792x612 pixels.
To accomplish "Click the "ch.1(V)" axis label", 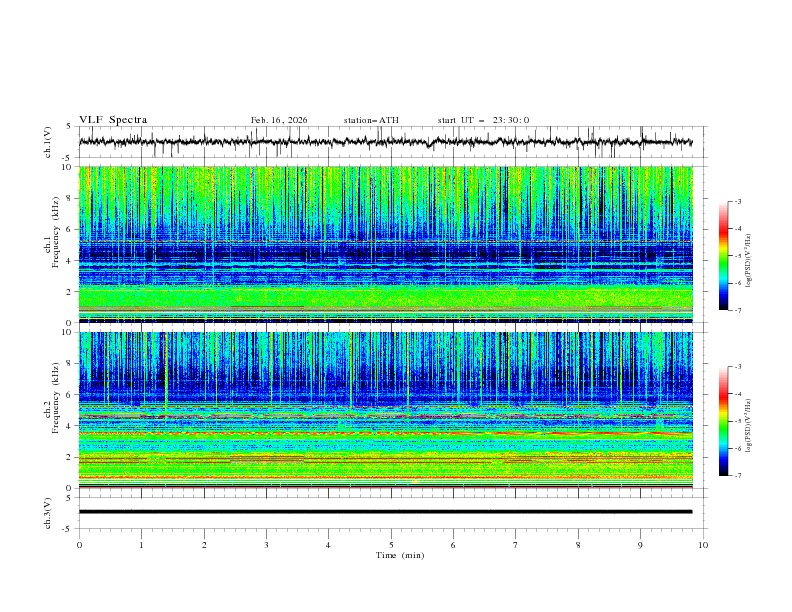I will pyautogui.click(x=48, y=142).
